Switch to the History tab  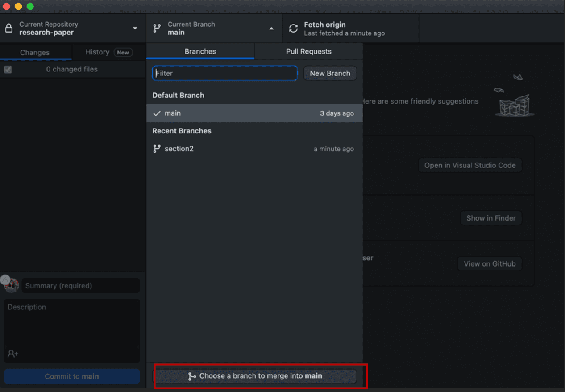coord(109,52)
